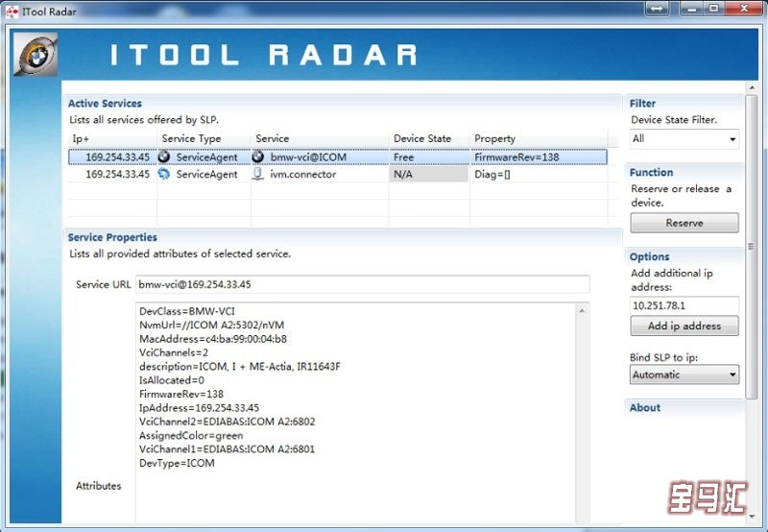Click the IsAllocated=0 attribute line
768x532 pixels.
(172, 380)
